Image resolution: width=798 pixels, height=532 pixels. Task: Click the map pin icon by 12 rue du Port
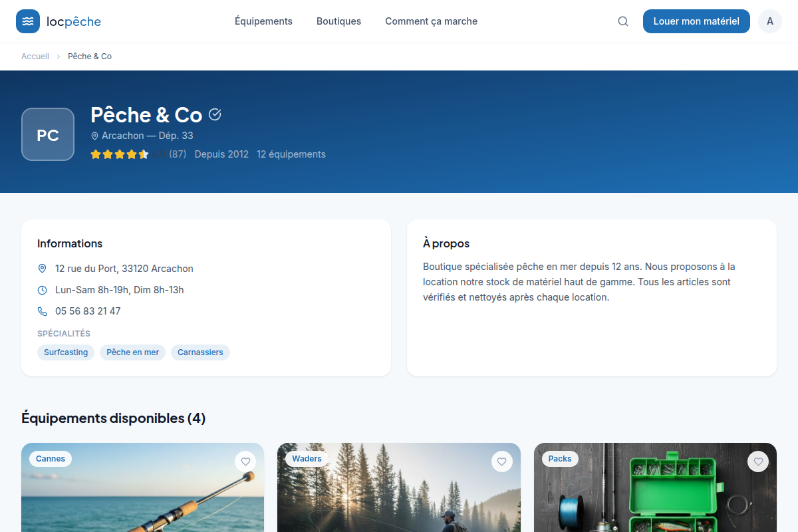tap(43, 269)
